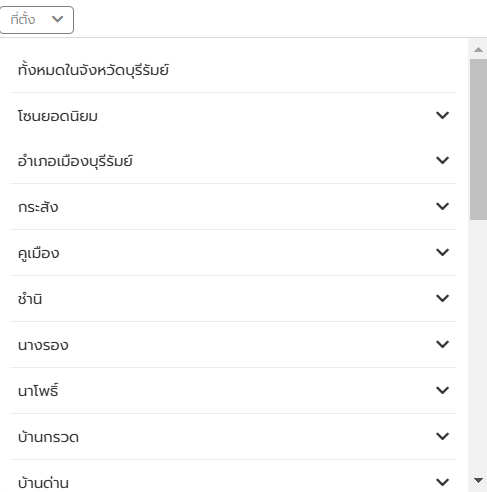Expand the อำเภอเมืองบุรีรัมย์ chevron
Screen dimensions: 487x492
click(442, 160)
